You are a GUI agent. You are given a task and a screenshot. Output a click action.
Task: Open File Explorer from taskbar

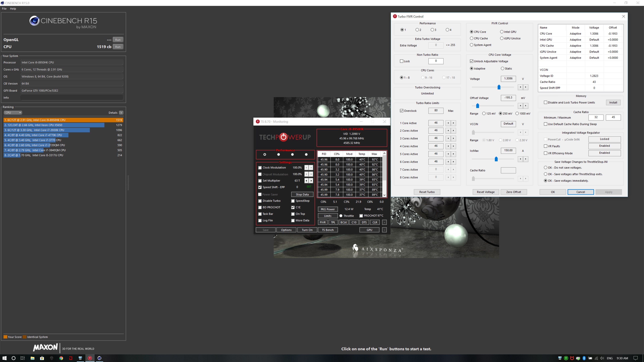click(x=33, y=358)
